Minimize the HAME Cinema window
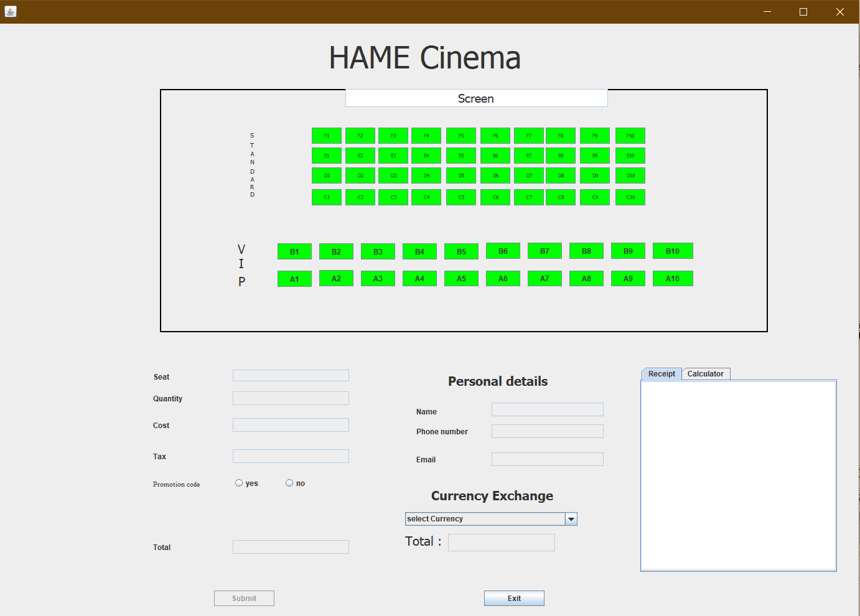Screen dimensions: 860x616 pyautogui.click(x=767, y=12)
